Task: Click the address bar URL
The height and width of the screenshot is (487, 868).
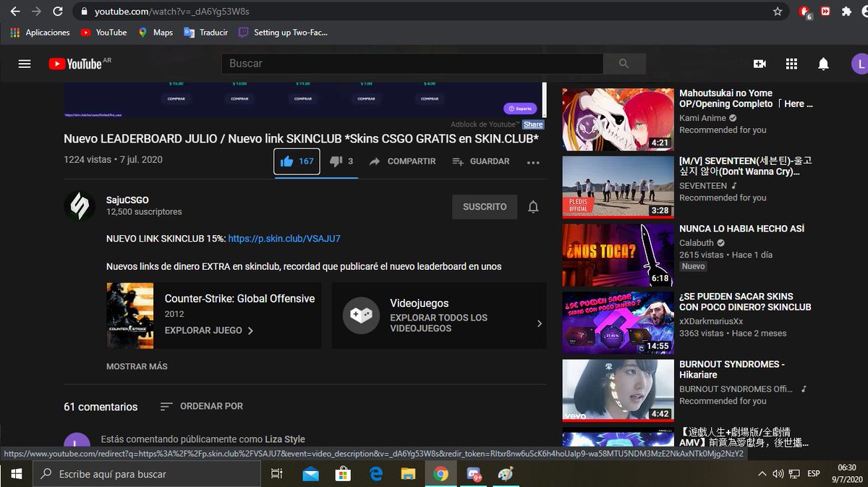Action: click(172, 12)
